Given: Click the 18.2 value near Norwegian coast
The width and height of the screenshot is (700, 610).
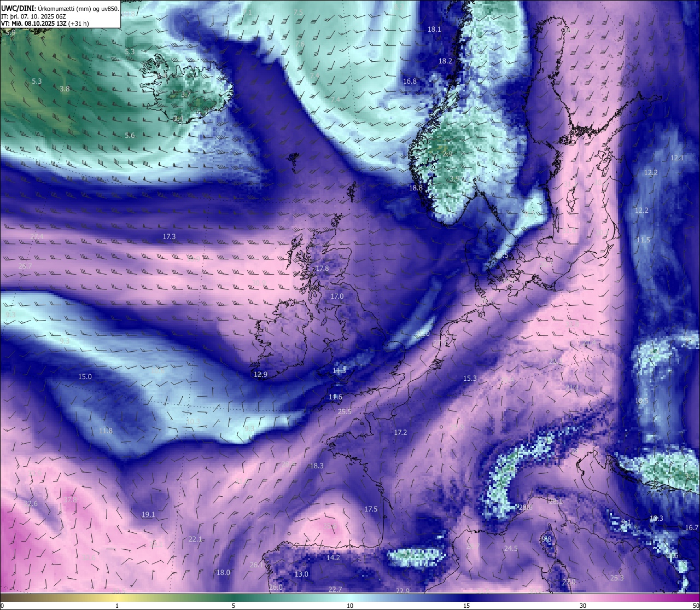Looking at the screenshot, I should tap(446, 61).
